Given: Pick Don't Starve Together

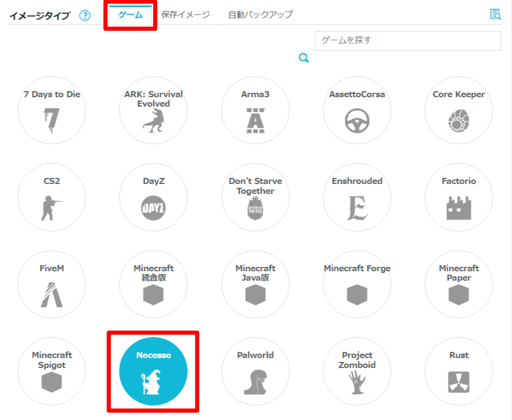Looking at the screenshot, I should click(255, 197).
